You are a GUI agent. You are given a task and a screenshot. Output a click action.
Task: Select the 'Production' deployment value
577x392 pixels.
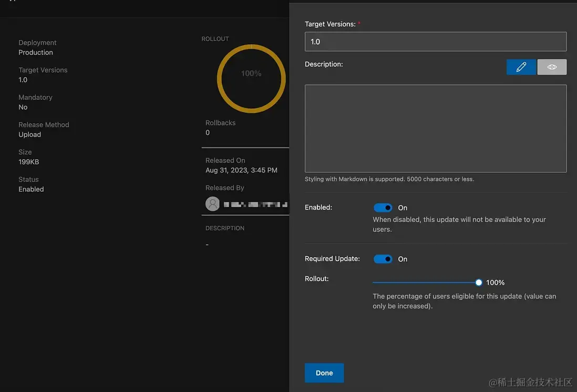[36, 53]
